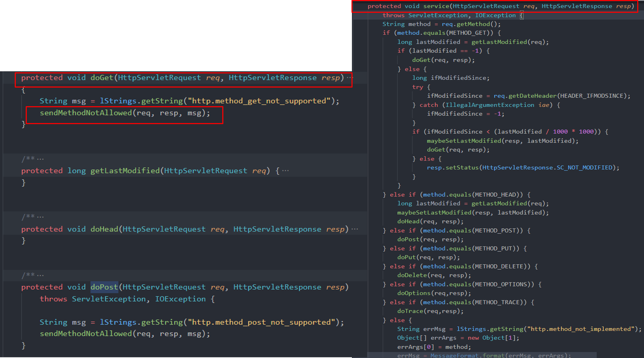Click req.getMethod() call

(470, 24)
